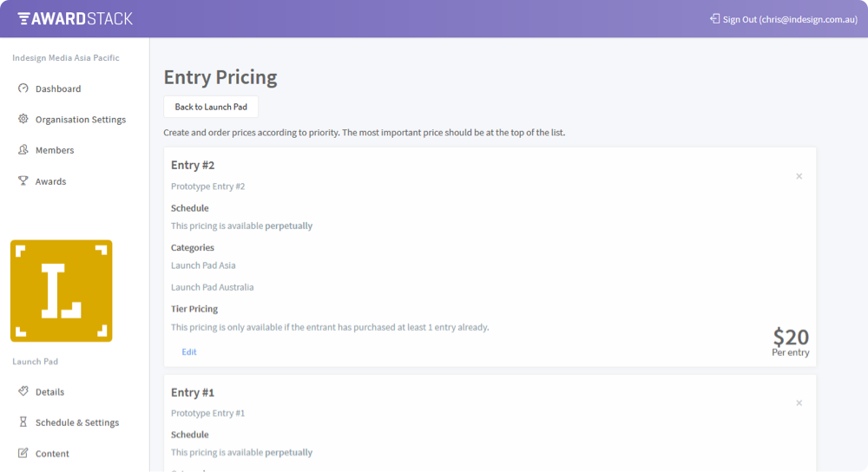Click the Schedule & Settings hourglass icon
Screen dimensions: 868x472
click(23, 422)
